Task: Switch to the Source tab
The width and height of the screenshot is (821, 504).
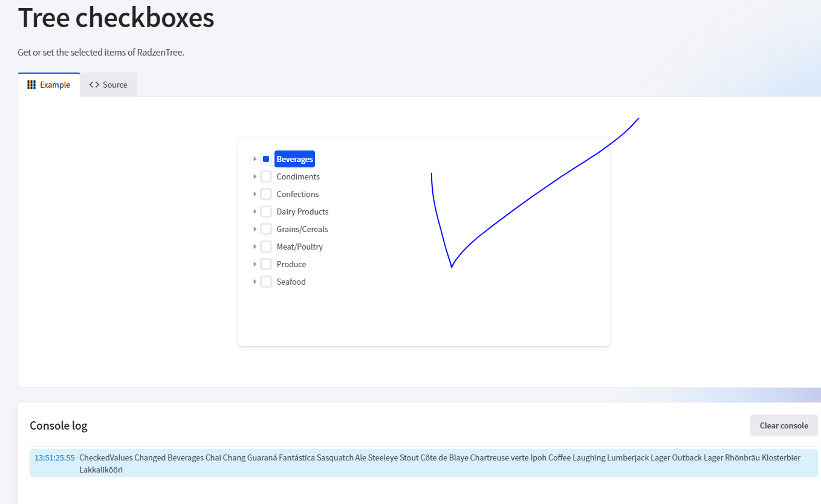Action: (x=108, y=85)
